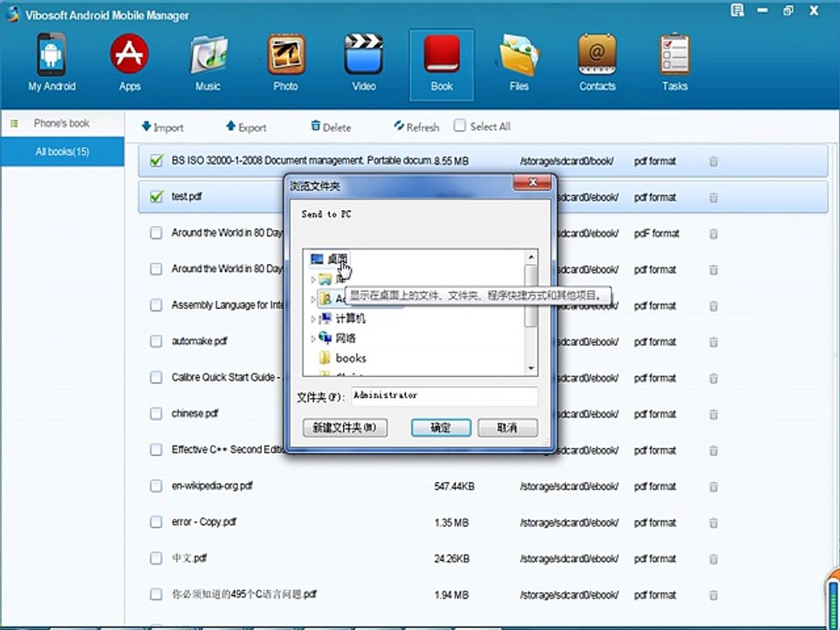
Task: Click 新建文件夹 new folder button
Action: click(x=345, y=428)
